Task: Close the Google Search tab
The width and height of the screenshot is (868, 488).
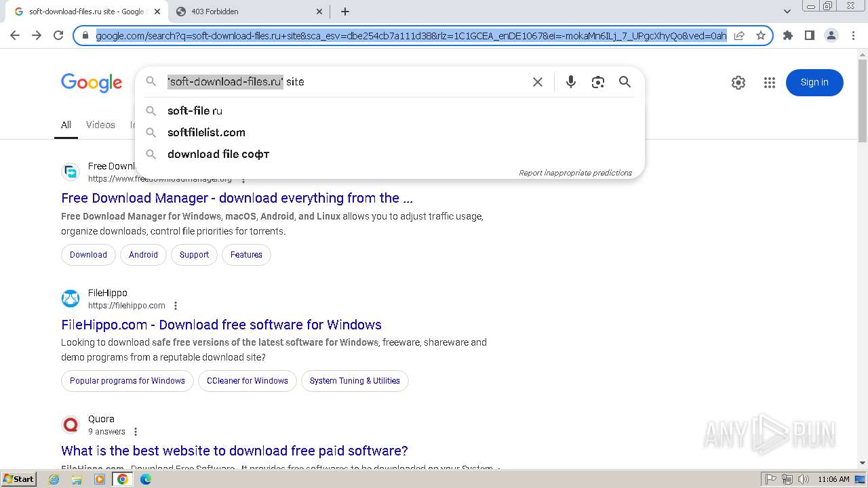Action: (157, 12)
